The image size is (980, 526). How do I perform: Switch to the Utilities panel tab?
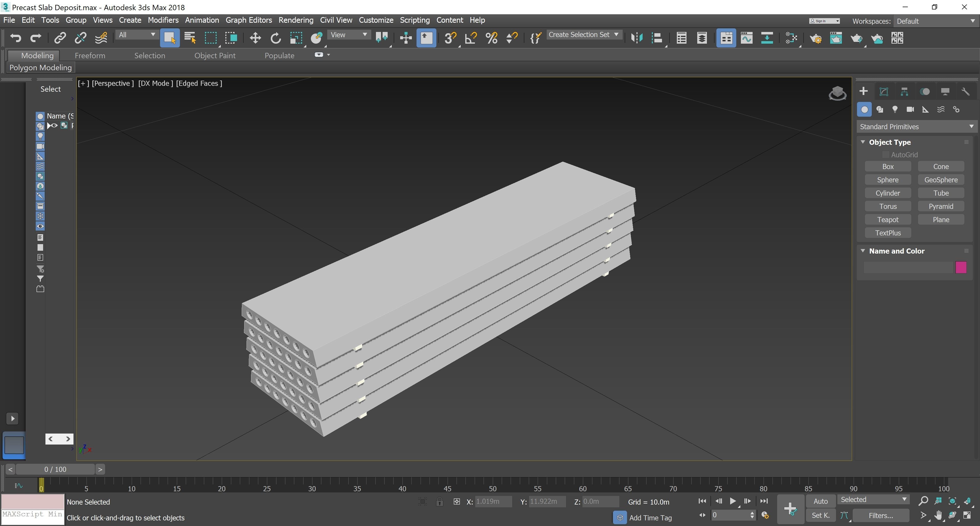tap(965, 91)
